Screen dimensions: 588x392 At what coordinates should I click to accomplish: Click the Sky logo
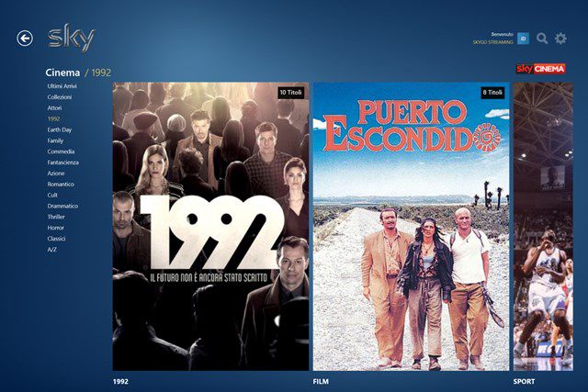[72, 38]
